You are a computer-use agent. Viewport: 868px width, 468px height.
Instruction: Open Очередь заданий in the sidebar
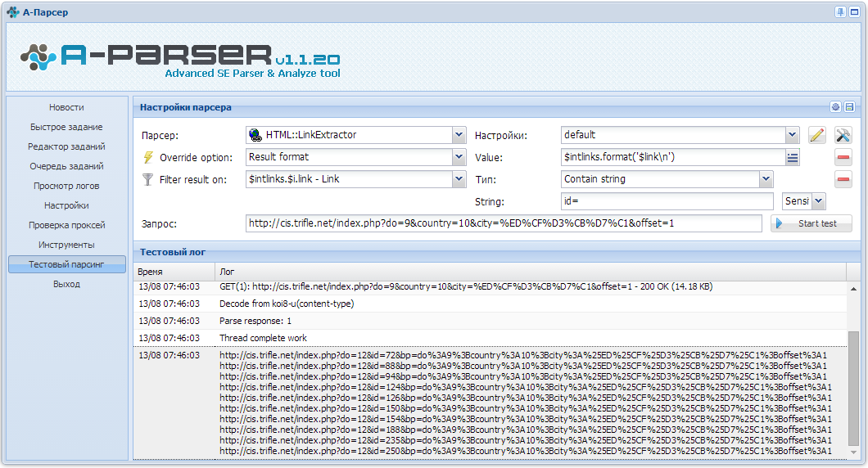click(66, 166)
